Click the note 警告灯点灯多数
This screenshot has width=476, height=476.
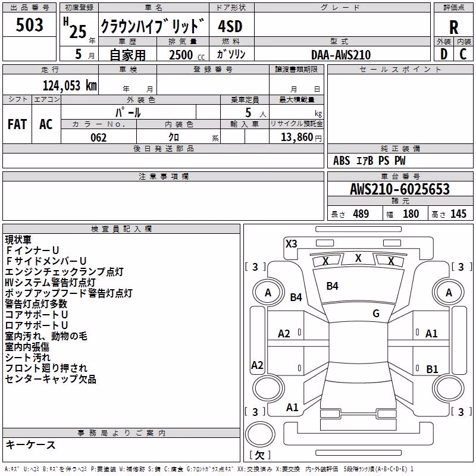[36, 304]
